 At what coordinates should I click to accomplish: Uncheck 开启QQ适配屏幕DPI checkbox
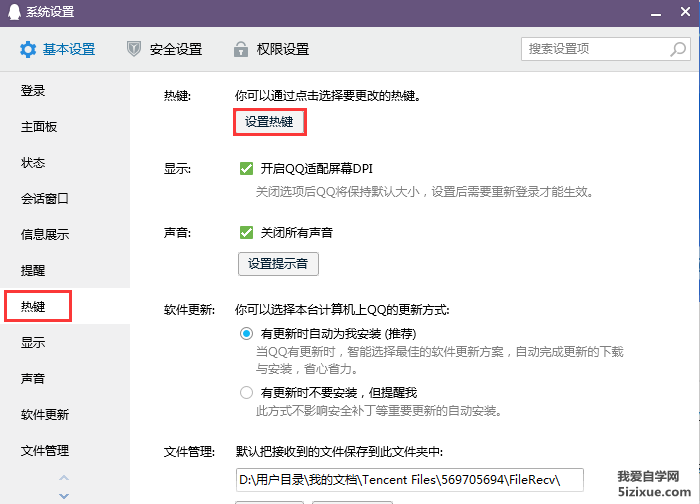(x=246, y=169)
